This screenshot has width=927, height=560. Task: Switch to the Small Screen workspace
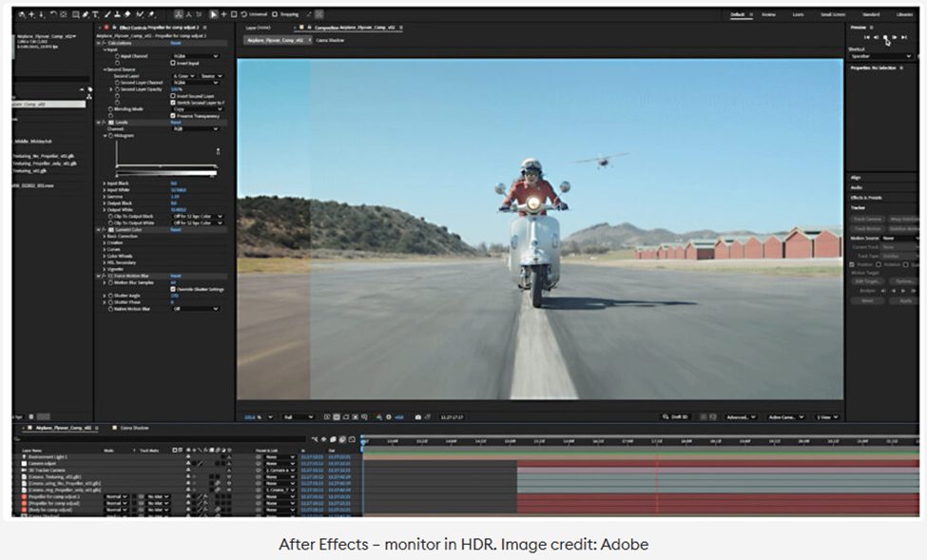pyautogui.click(x=833, y=14)
